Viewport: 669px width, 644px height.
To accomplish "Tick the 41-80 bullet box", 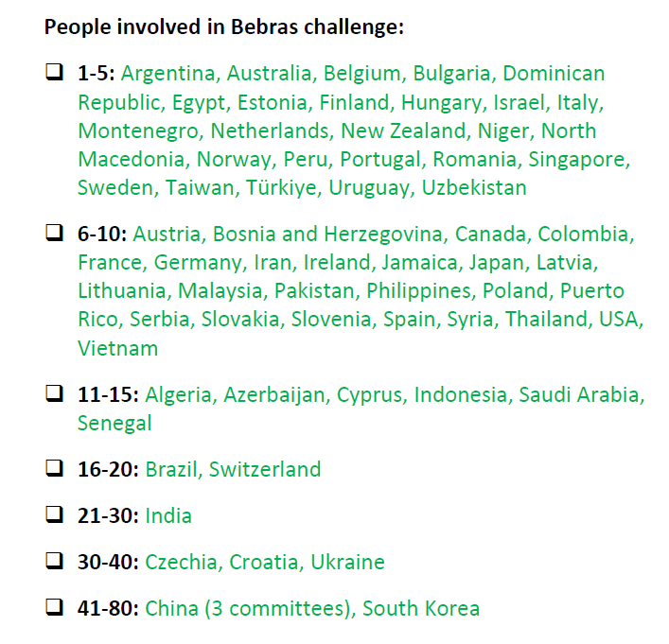I will pyautogui.click(x=55, y=607).
